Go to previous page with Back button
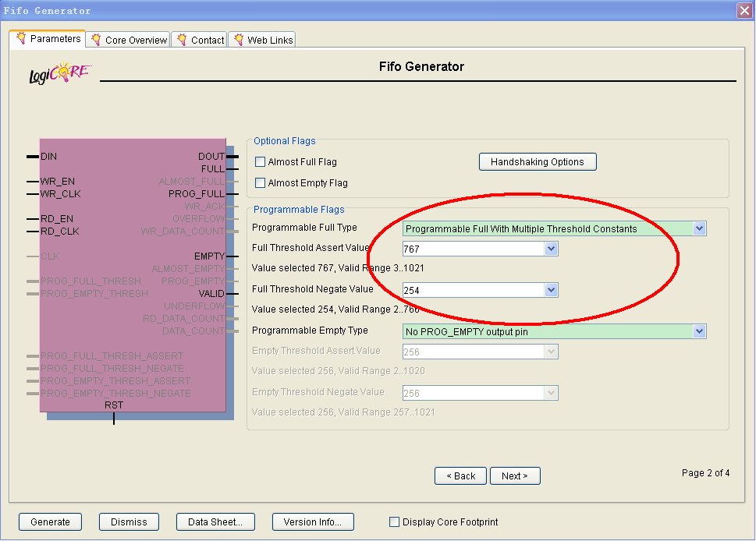This screenshot has height=541, width=756. pos(460,476)
